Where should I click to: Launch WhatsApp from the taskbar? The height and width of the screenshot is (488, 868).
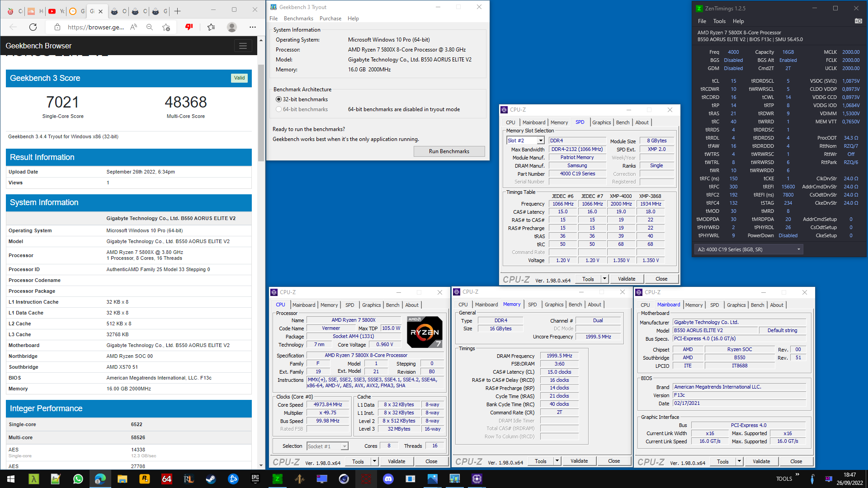click(78, 479)
